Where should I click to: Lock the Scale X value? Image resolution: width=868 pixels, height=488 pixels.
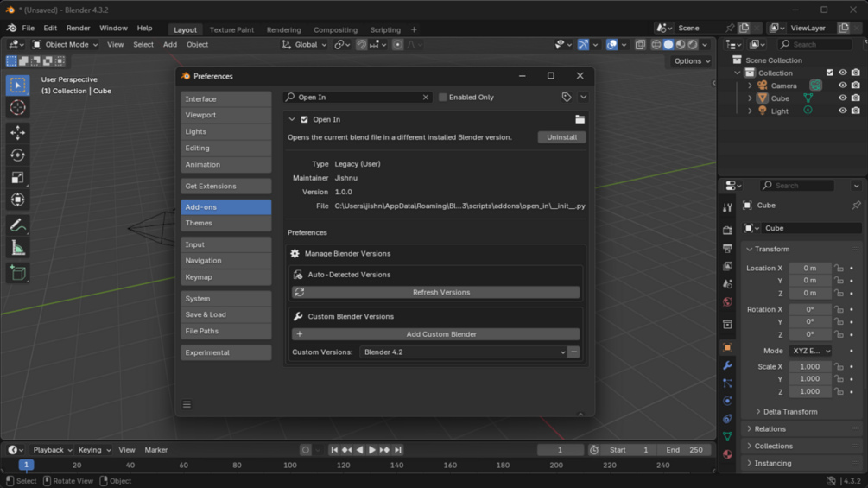click(x=839, y=366)
